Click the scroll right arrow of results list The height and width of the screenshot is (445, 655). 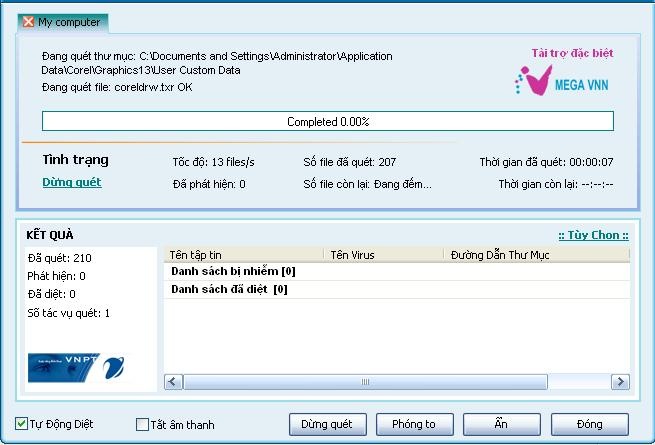[620, 381]
